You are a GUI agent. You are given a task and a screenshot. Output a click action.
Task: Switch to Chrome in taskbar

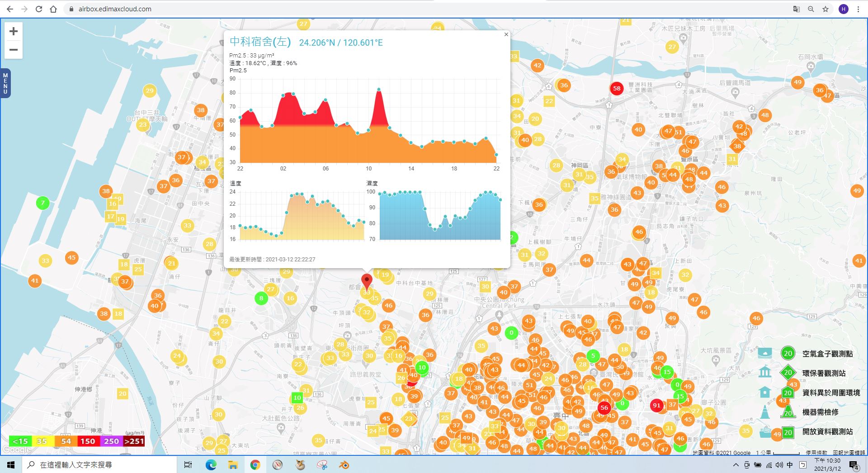255,464
